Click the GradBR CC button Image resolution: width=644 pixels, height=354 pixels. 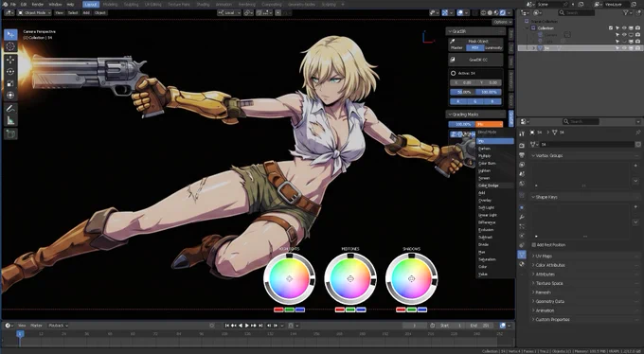pyautogui.click(x=476, y=60)
